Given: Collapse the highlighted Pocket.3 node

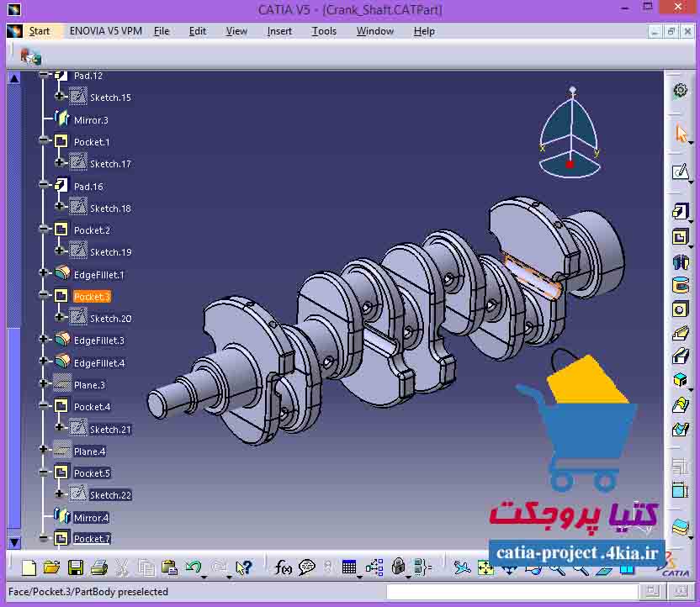Looking at the screenshot, I should pos(43,295).
